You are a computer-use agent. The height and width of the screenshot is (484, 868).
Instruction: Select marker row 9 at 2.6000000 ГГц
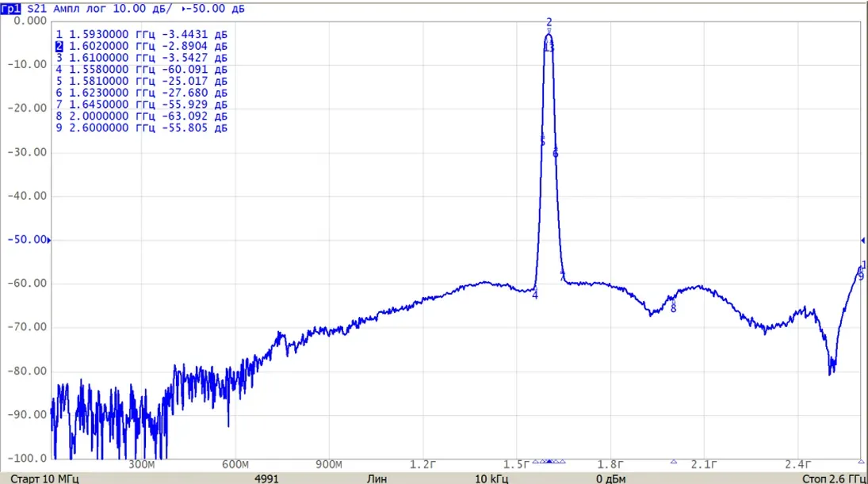click(x=142, y=128)
